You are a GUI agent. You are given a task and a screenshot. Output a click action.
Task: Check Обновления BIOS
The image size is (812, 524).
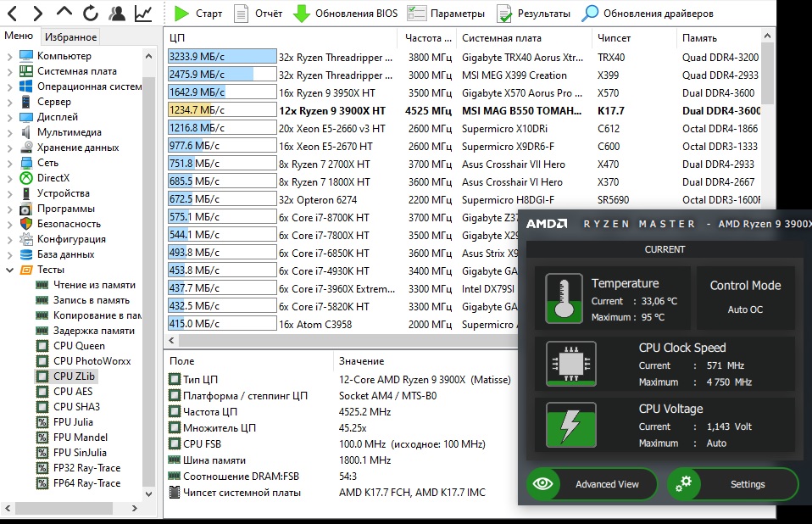(346, 14)
